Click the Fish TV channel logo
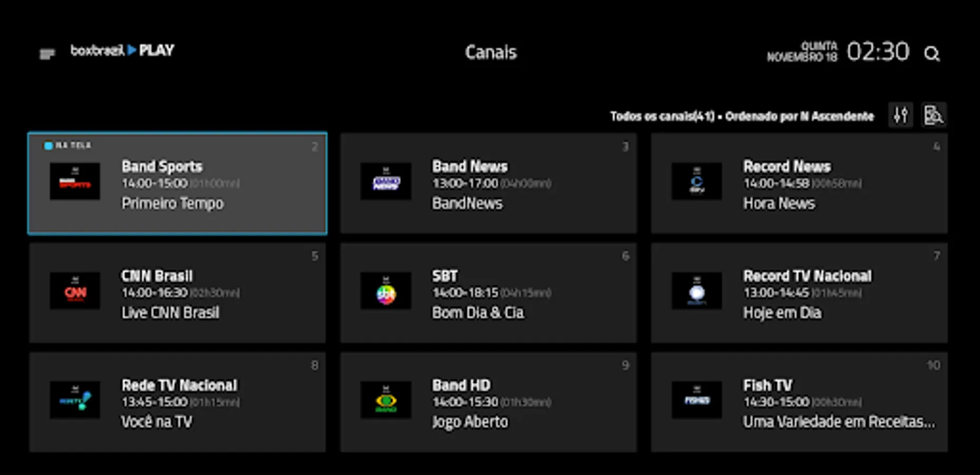The height and width of the screenshot is (475, 980). tap(697, 400)
